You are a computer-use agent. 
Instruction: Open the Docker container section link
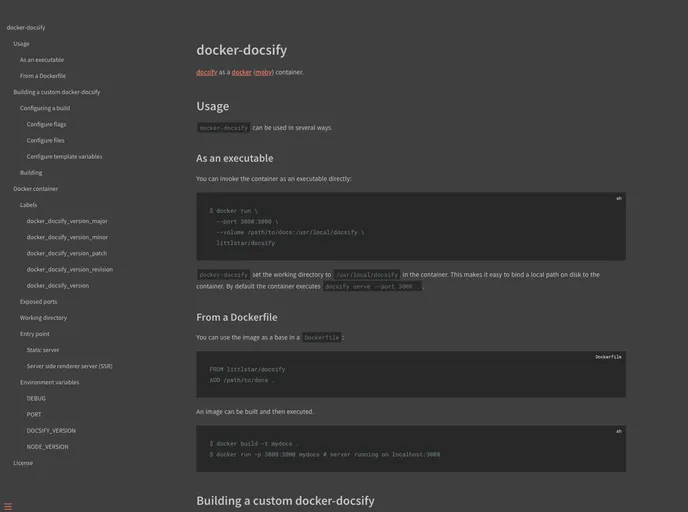click(x=36, y=189)
